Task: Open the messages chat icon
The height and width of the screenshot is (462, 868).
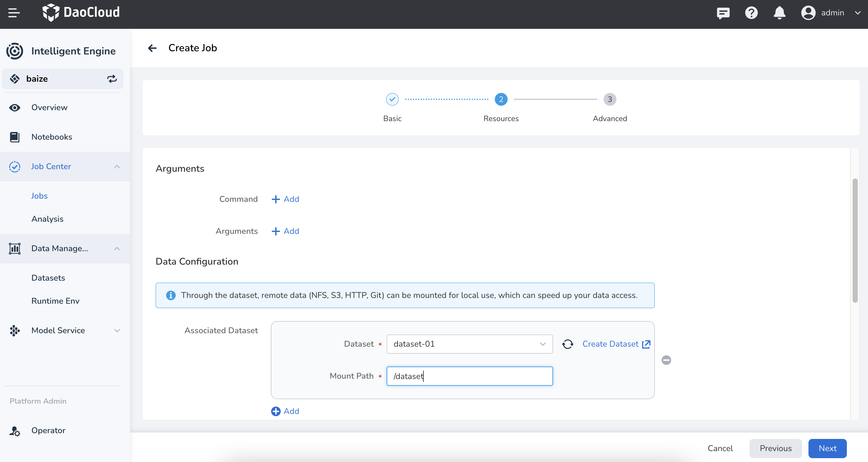Action: (x=723, y=13)
